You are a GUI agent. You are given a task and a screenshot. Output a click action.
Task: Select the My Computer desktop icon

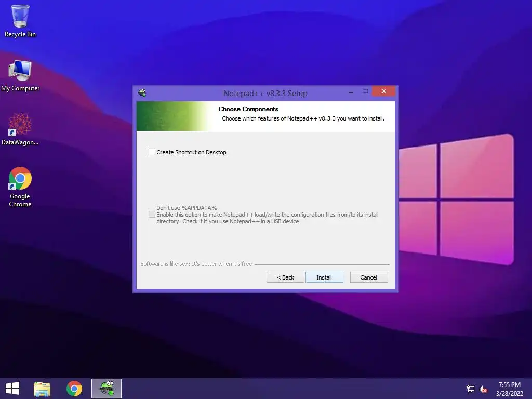20,76
